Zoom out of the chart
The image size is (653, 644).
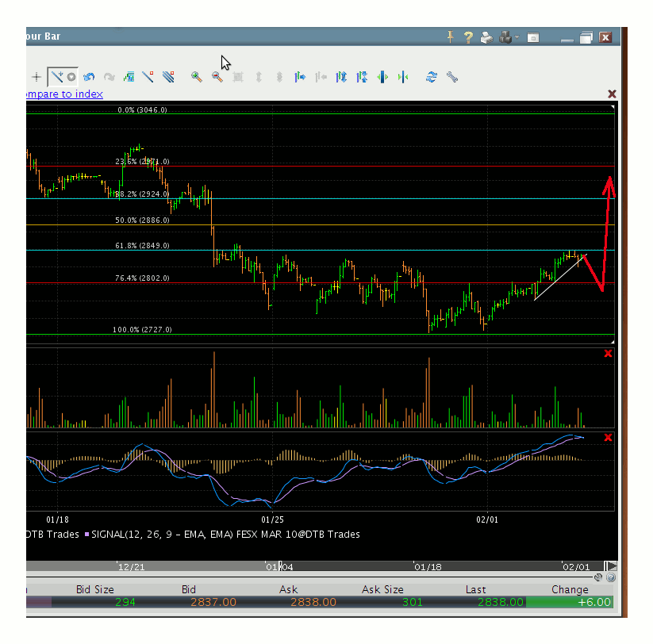pos(217,77)
